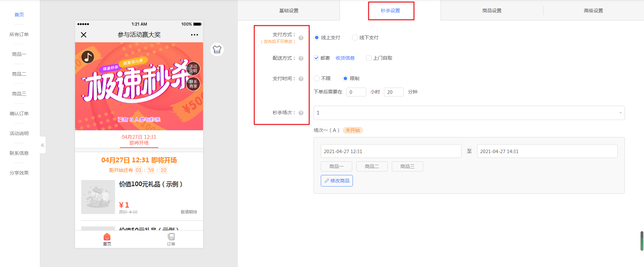644x267 pixels.
Task: Select the 04月27日 12:31 即将开场 session tab
Action: pos(139,140)
